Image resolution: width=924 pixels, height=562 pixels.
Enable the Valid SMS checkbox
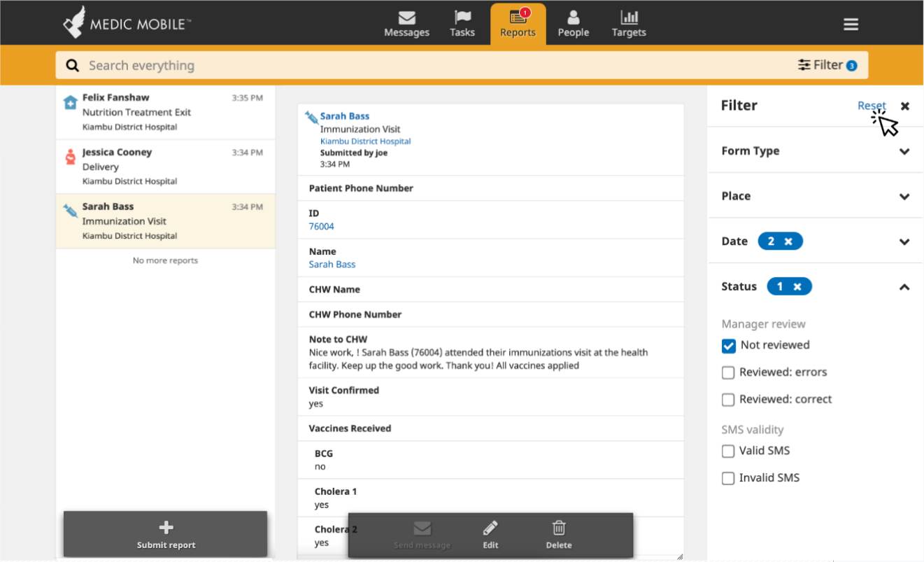728,451
